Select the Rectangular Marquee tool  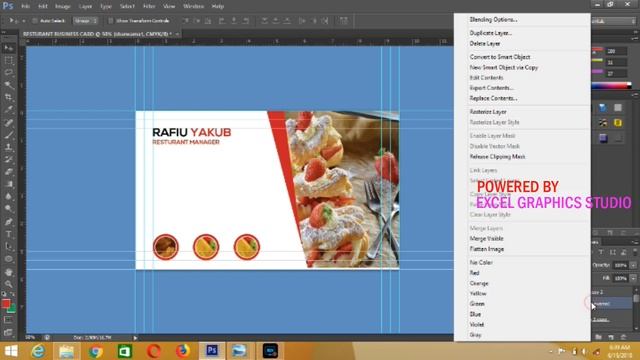tap(8, 61)
